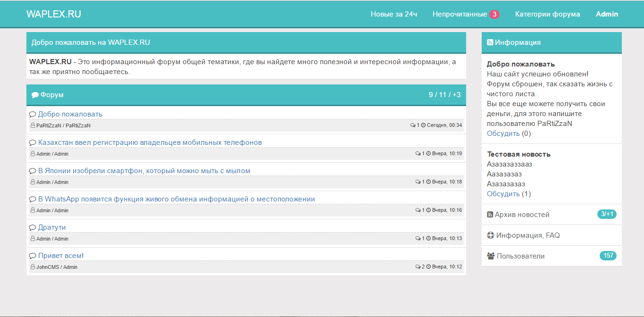Click the 3/+1 news archive badge
This screenshot has width=644, height=317.
(x=607, y=214)
